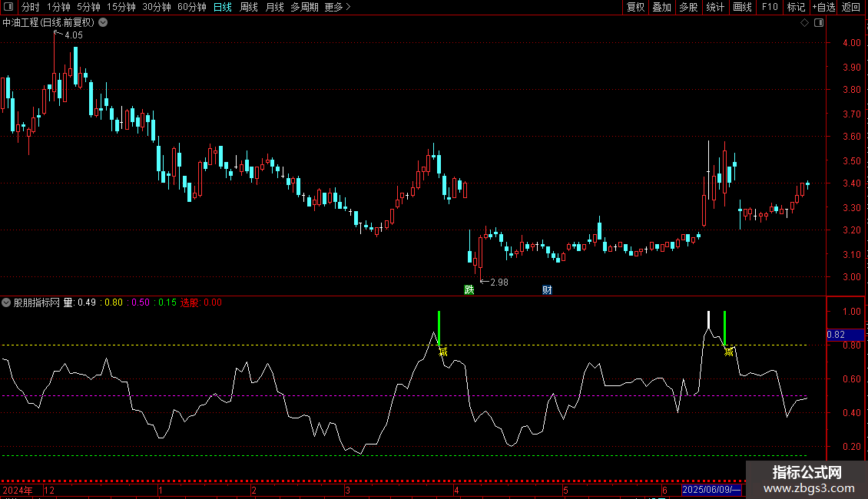Click 返回 to go back

pos(851,7)
